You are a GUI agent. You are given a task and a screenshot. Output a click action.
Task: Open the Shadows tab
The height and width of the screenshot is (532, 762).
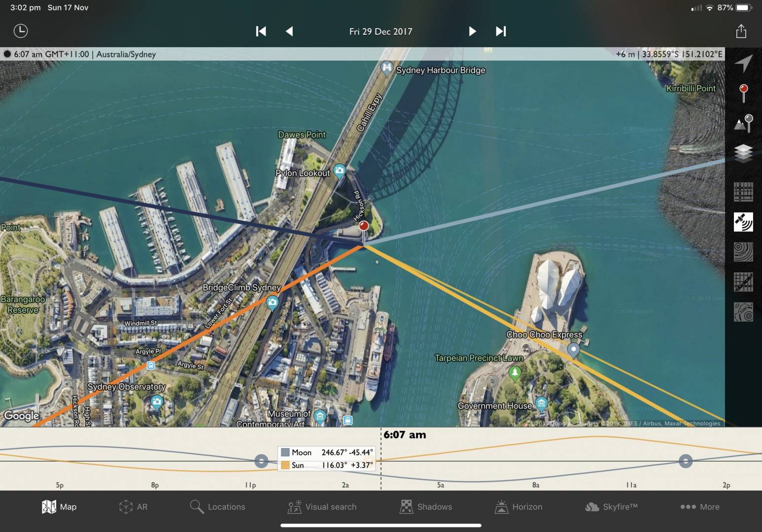coord(426,507)
